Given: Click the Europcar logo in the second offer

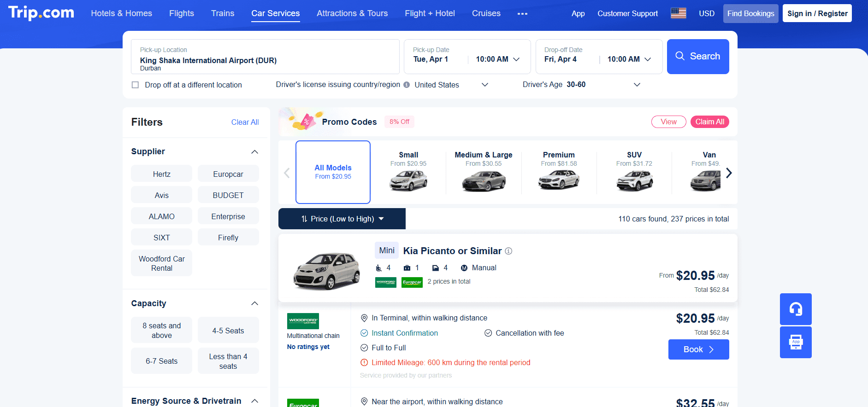Looking at the screenshot, I should coord(303,403).
